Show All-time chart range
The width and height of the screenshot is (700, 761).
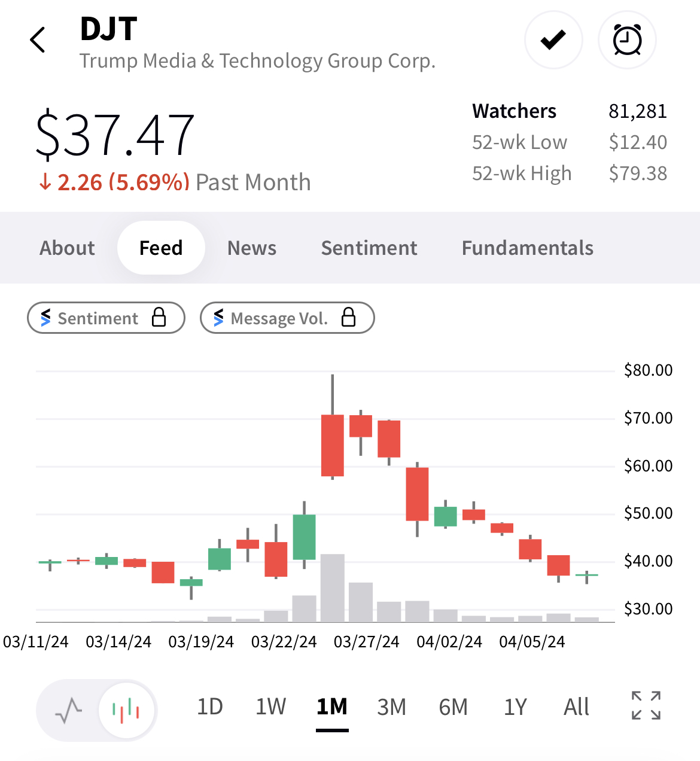[x=576, y=707]
